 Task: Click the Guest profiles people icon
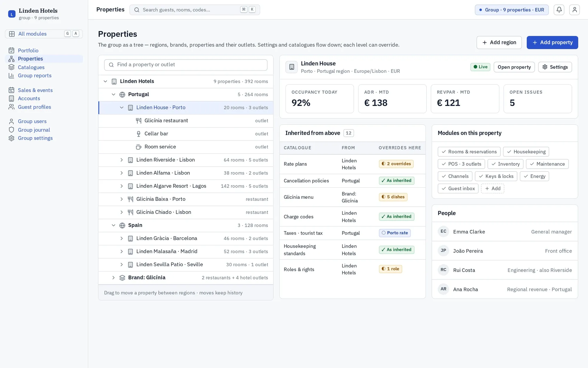pyautogui.click(x=11, y=107)
